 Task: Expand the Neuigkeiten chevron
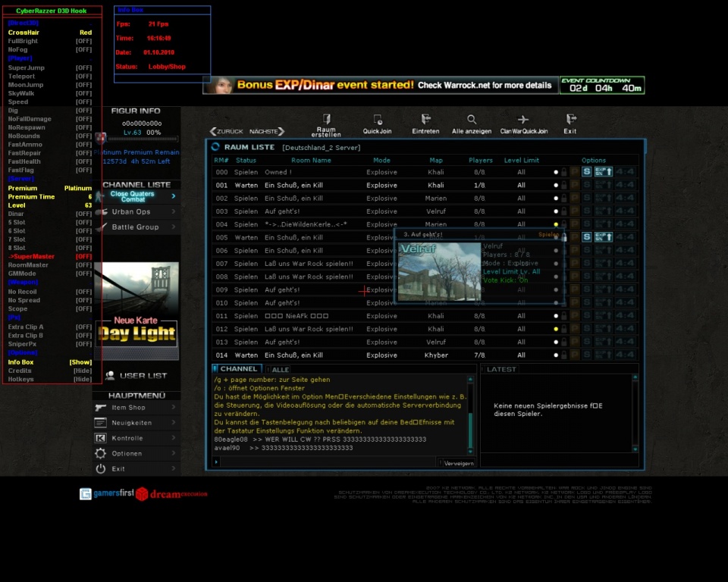pos(174,423)
